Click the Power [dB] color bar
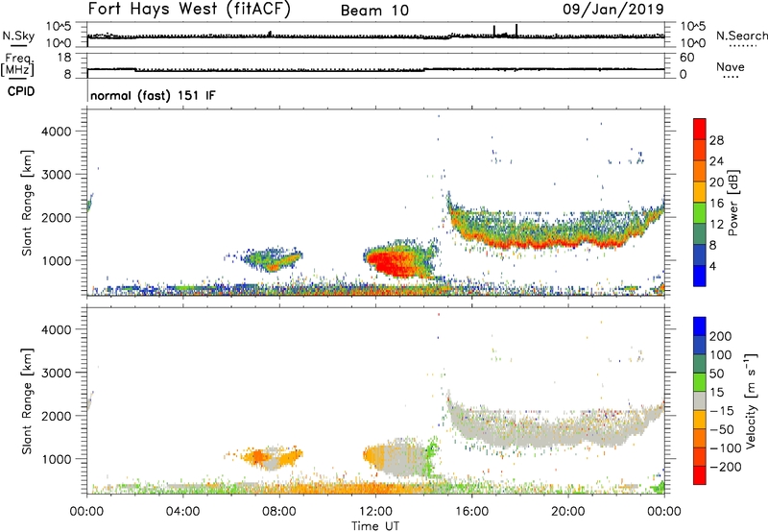768x532 pixels. 700,202
